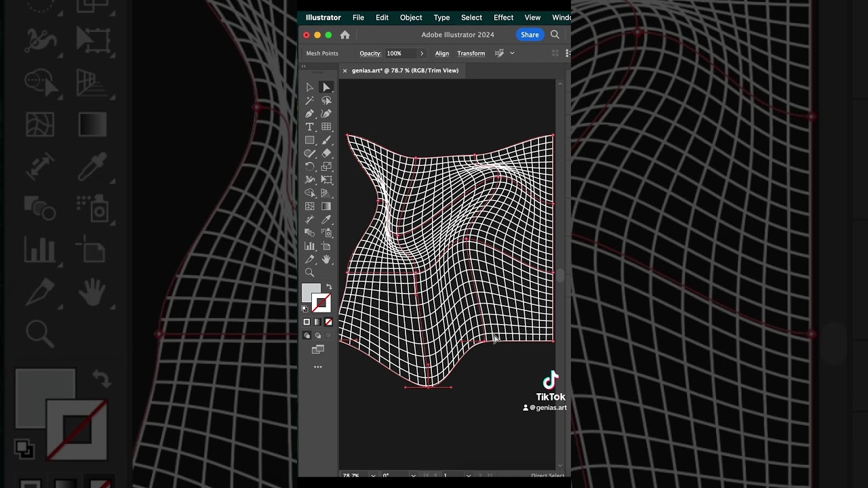Enable Draw Behind mode
Viewport: 868px width, 488px height.
[317, 335]
